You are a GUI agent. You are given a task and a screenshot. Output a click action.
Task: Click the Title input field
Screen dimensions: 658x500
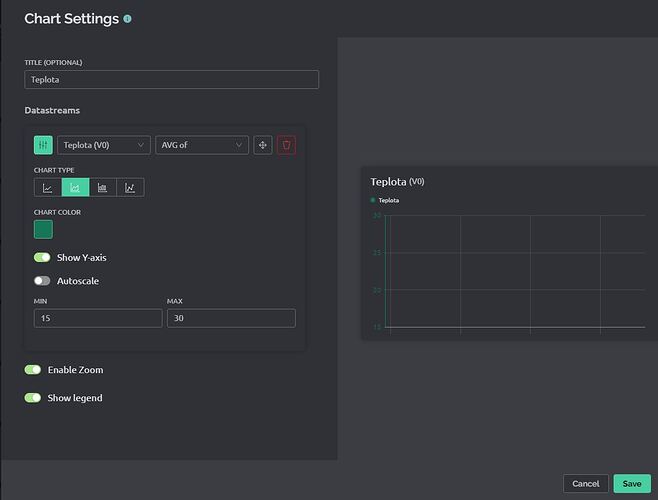(x=171, y=80)
